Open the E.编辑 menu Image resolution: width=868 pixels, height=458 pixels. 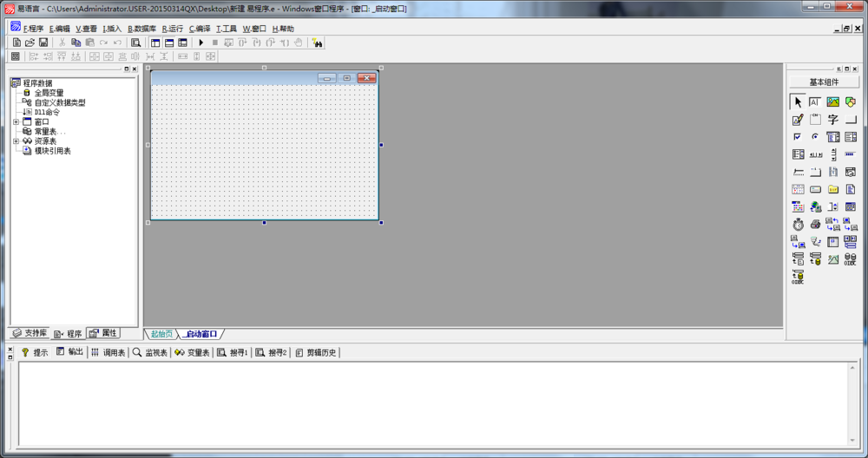click(60, 29)
